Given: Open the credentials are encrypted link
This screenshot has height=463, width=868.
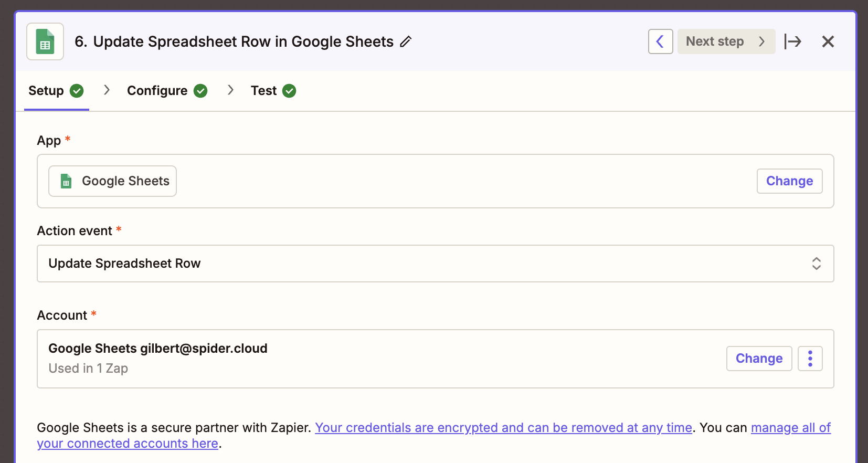Looking at the screenshot, I should 503,428.
